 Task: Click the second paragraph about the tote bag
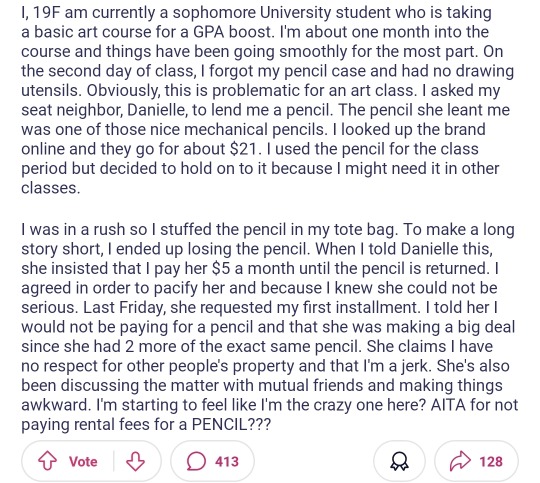click(x=269, y=327)
